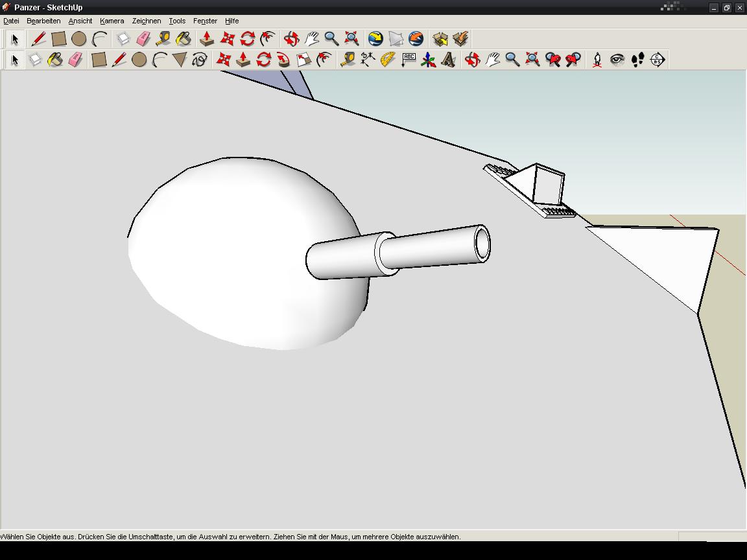
Task: Select the Position Camera tool
Action: pos(597,60)
